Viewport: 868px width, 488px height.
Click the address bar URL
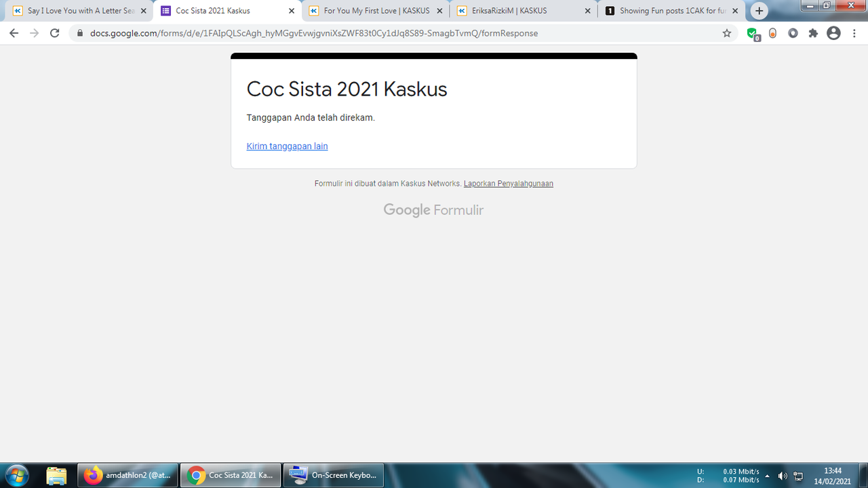[314, 33]
